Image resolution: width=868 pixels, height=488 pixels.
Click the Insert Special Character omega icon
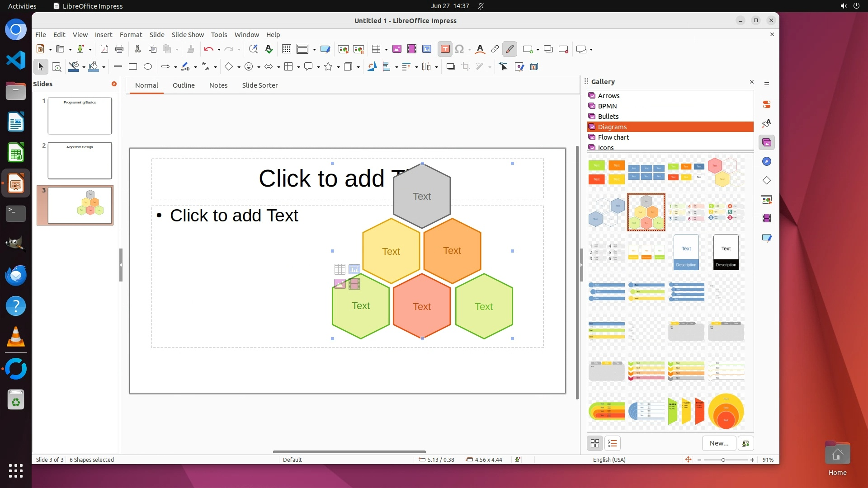(459, 49)
